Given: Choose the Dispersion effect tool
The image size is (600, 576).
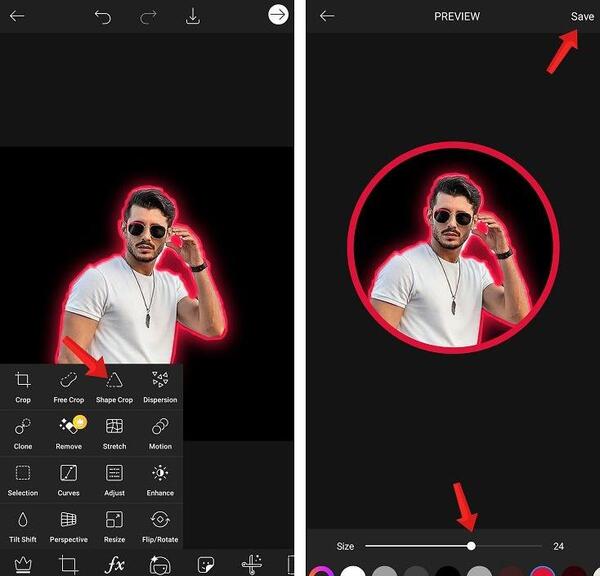Looking at the screenshot, I should point(160,387).
